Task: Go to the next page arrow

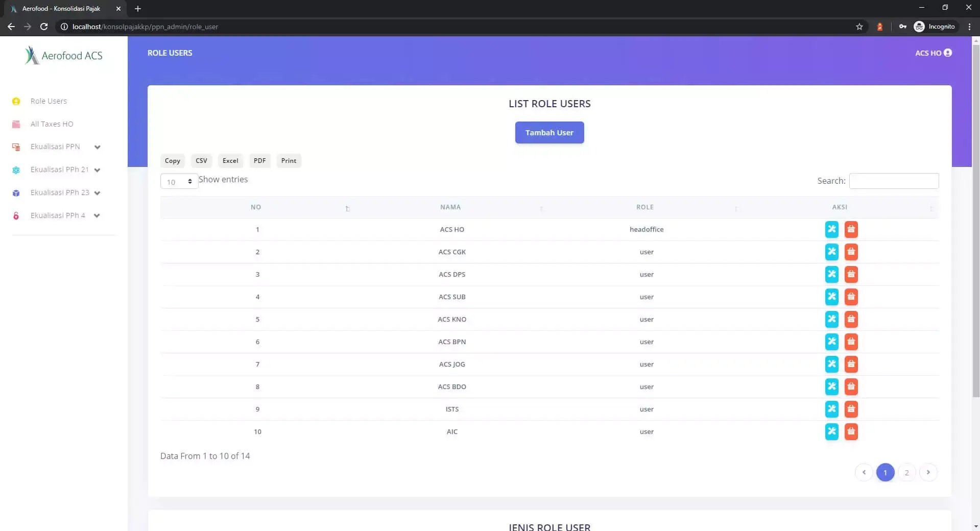Action: pyautogui.click(x=928, y=472)
